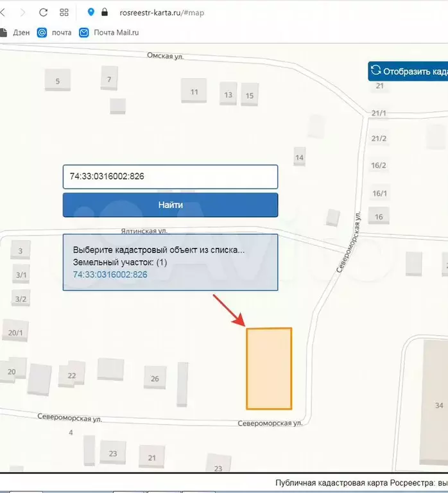Click building 22 on the map
Screen dimensions: 448x493
click(72, 375)
